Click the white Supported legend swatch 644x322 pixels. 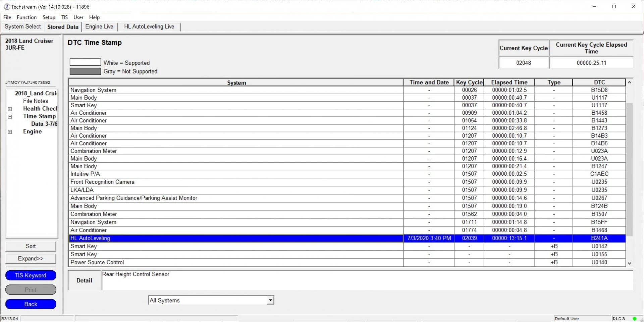point(85,62)
